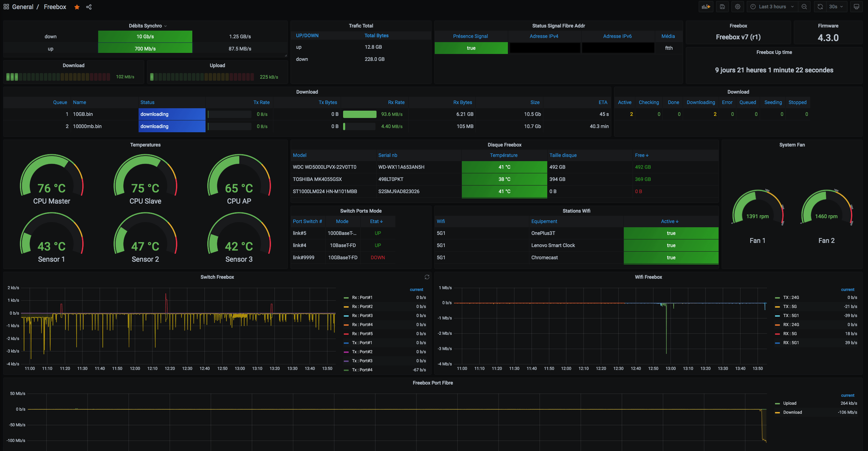Click the 10GB.bin Rx Rate progress bar
Image resolution: width=868 pixels, height=451 pixels.
tap(359, 114)
